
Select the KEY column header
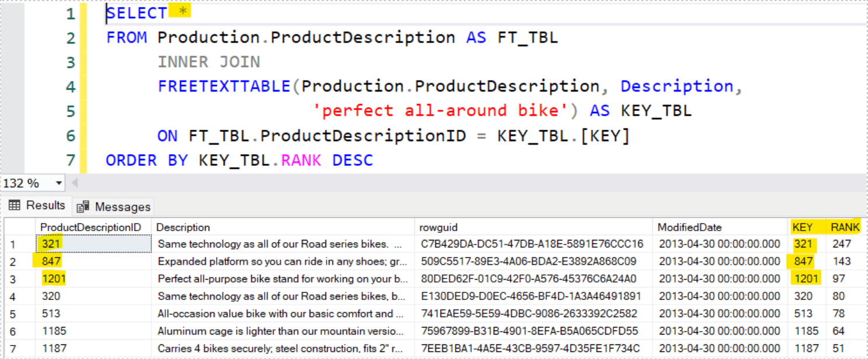click(802, 227)
